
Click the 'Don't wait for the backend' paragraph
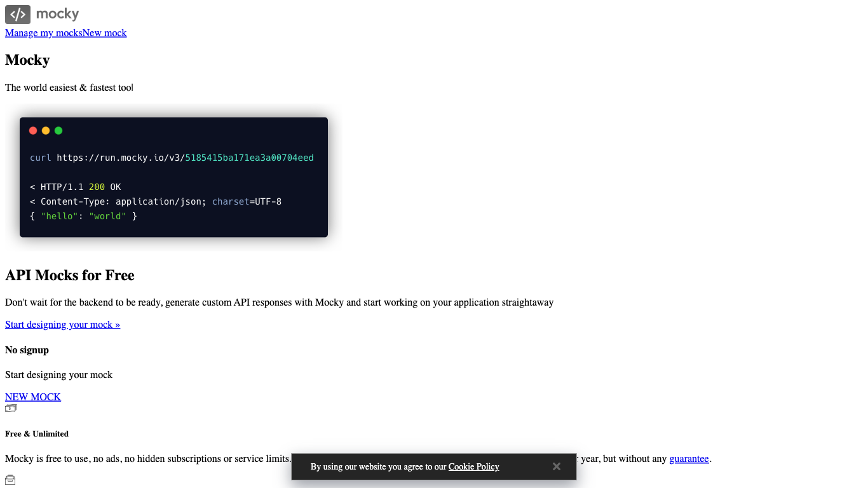(279, 302)
